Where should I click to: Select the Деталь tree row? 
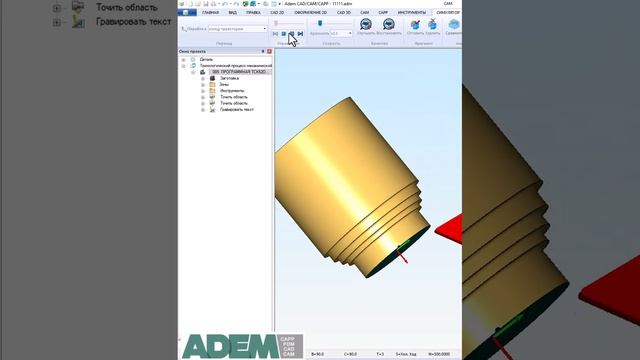click(206, 60)
